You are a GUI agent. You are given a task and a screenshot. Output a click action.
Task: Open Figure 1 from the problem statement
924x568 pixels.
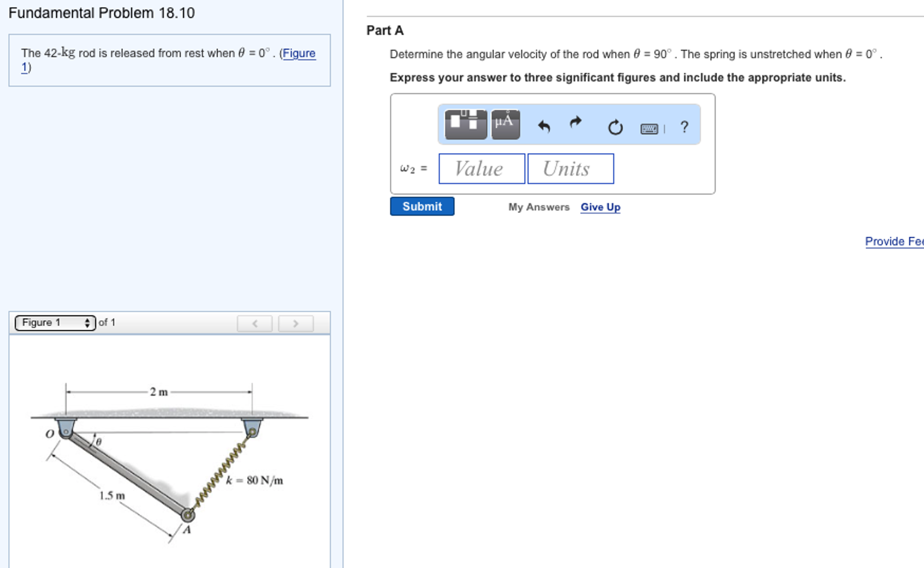pos(300,53)
